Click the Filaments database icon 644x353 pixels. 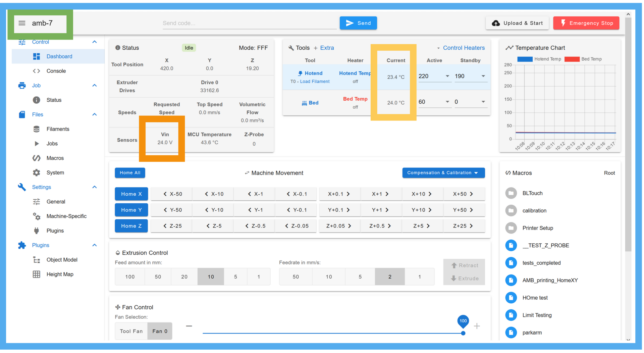[x=37, y=129]
